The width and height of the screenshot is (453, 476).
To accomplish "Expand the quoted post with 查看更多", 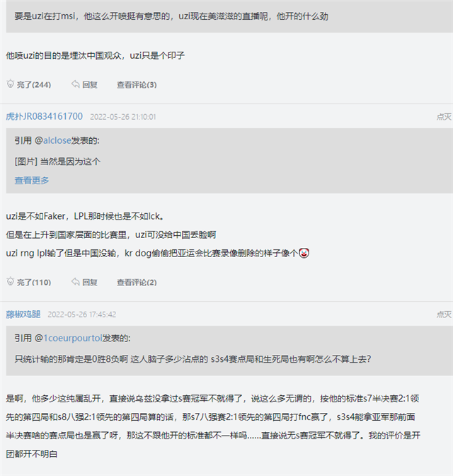I will [x=32, y=181].
